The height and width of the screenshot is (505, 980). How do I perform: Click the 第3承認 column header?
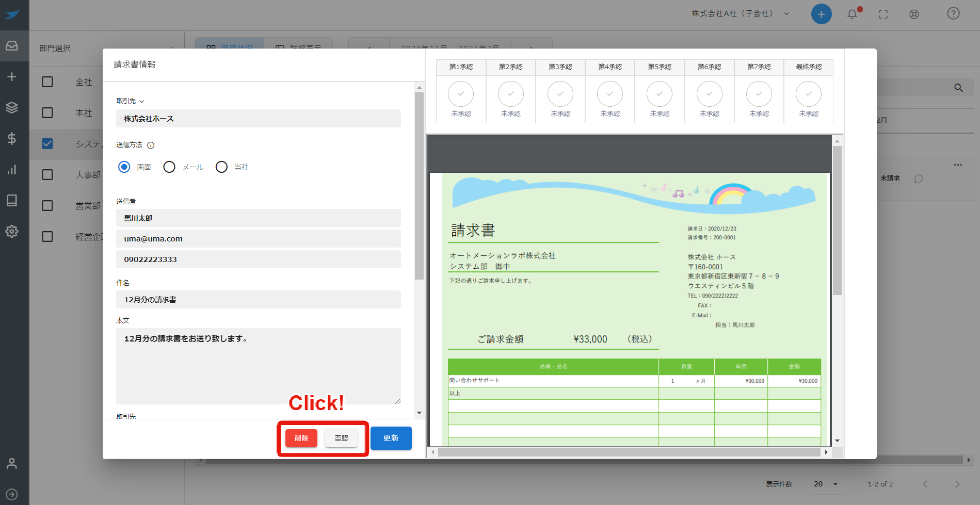[560, 67]
